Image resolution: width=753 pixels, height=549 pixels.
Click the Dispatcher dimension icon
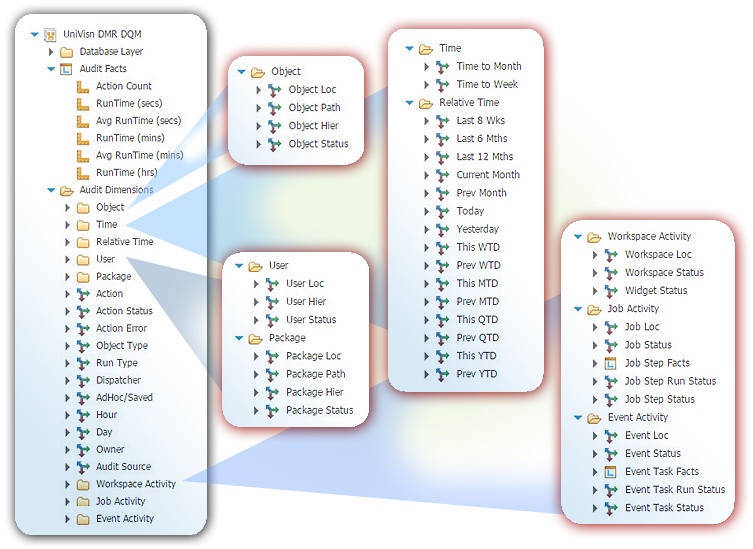tap(83, 380)
